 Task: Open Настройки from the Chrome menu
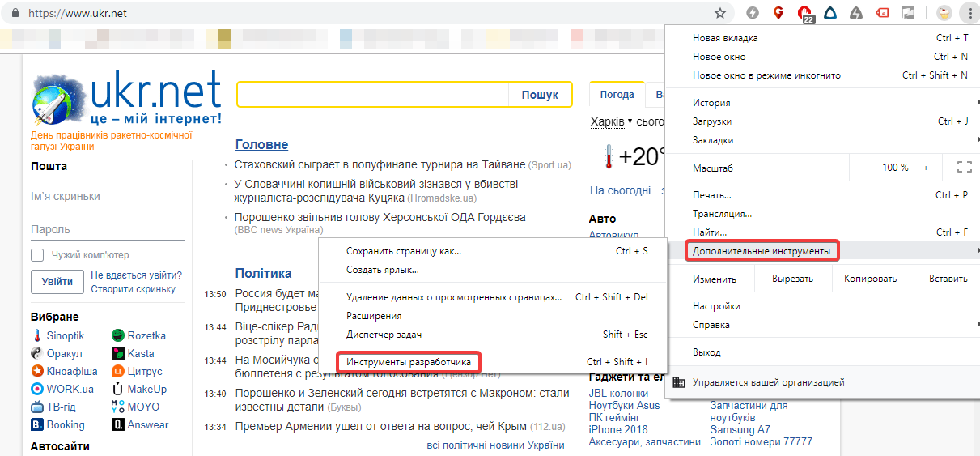(822, 306)
